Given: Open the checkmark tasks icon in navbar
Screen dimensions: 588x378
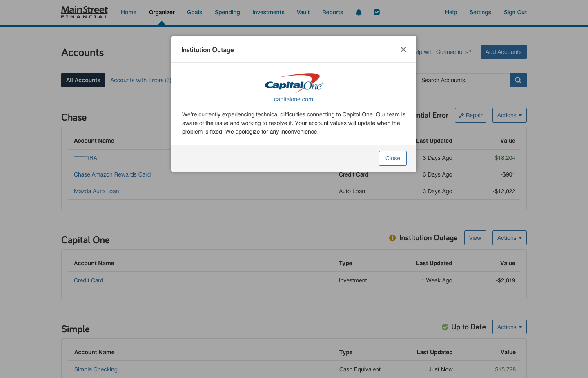Looking at the screenshot, I should (x=377, y=12).
